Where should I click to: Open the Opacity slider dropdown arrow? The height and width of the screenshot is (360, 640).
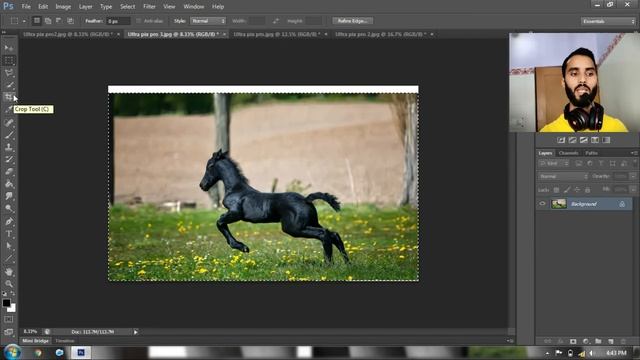tap(633, 176)
